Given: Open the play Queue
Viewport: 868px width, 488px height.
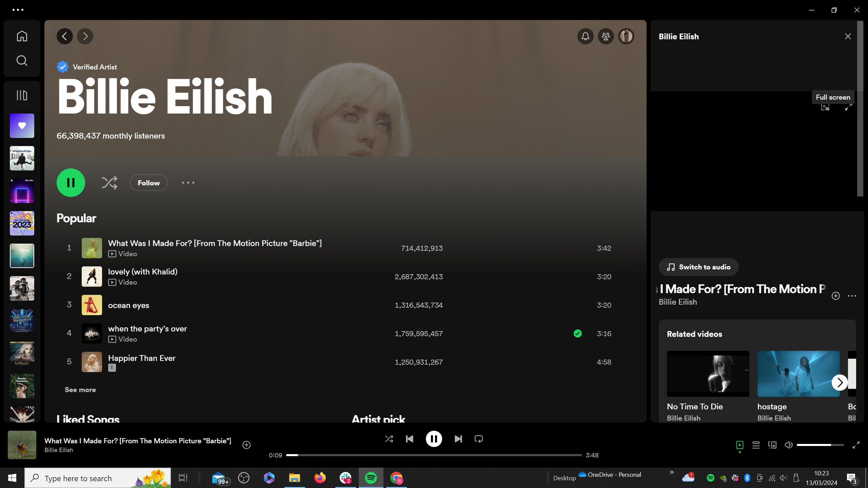Looking at the screenshot, I should (x=756, y=445).
